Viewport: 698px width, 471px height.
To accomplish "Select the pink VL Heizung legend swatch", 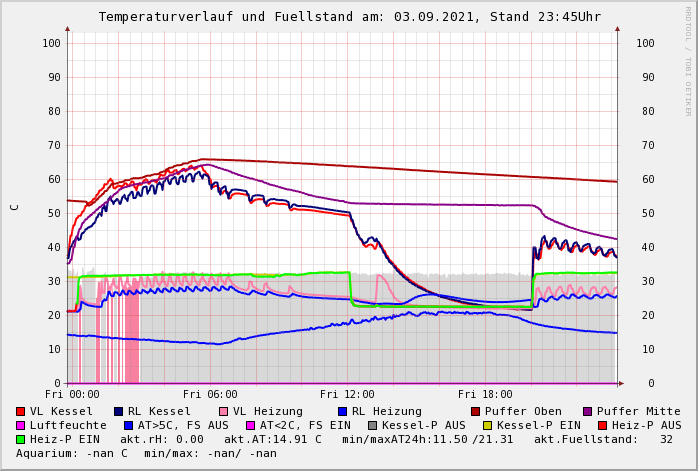I will (223, 412).
